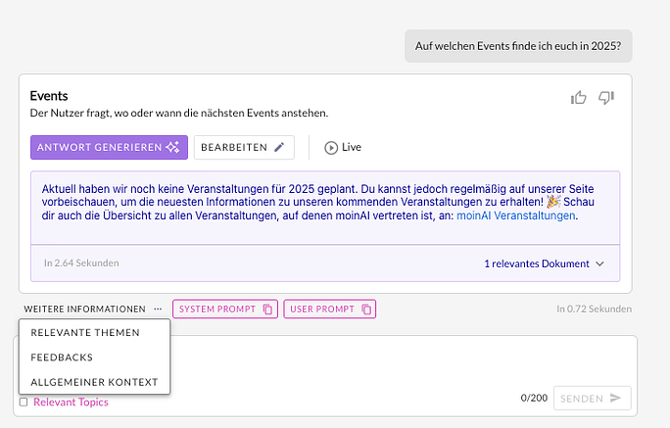Expand the 1 relevantes Dokument section
This screenshot has width=670, height=428.
click(x=544, y=264)
